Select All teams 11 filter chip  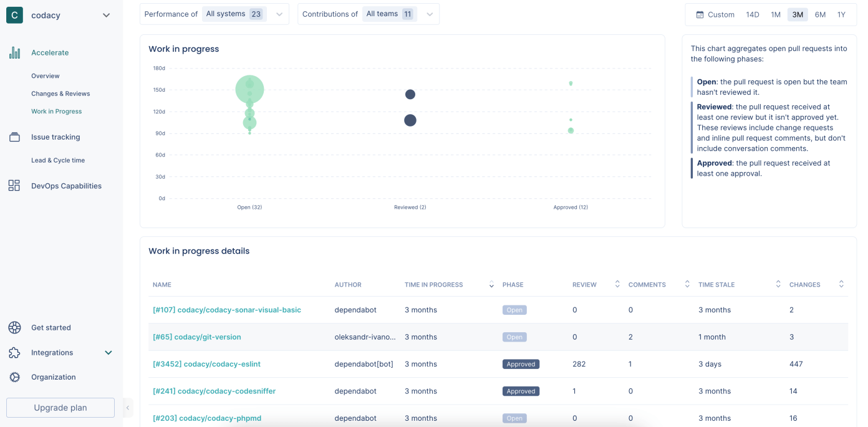390,14
